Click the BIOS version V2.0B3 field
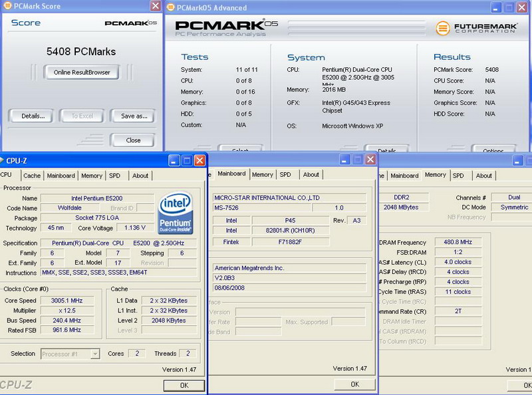 click(x=290, y=278)
